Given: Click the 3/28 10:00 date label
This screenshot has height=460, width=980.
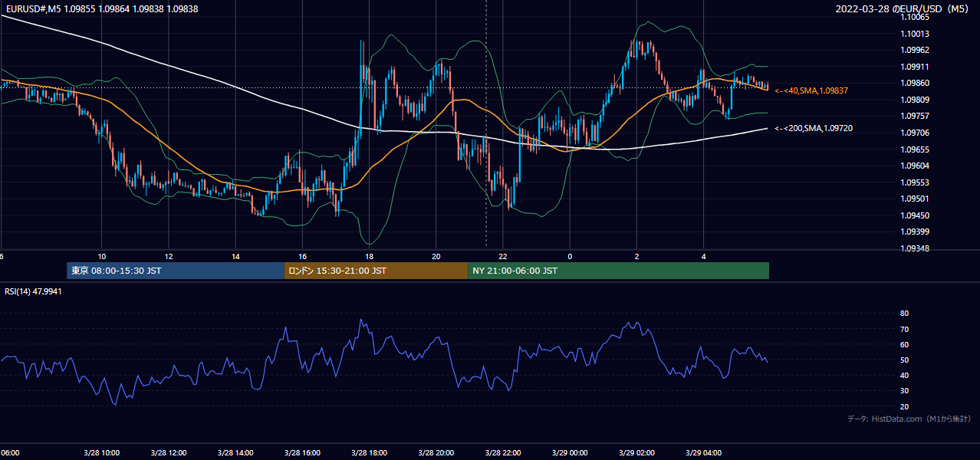Looking at the screenshot, I should (102, 452).
